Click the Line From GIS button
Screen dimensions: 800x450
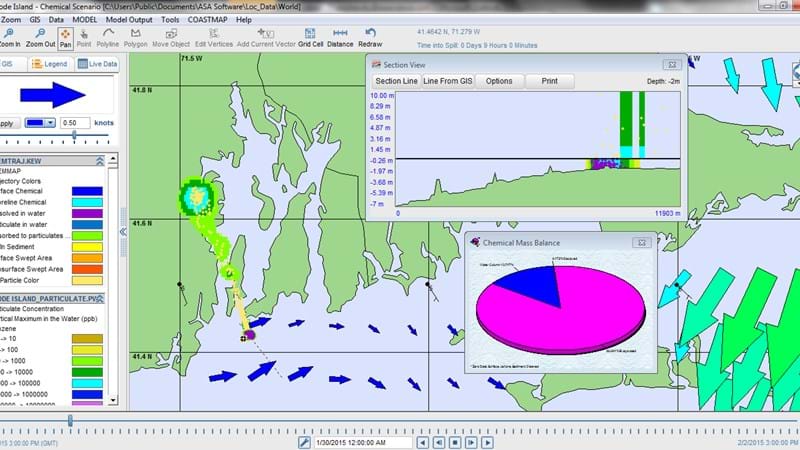click(x=447, y=81)
